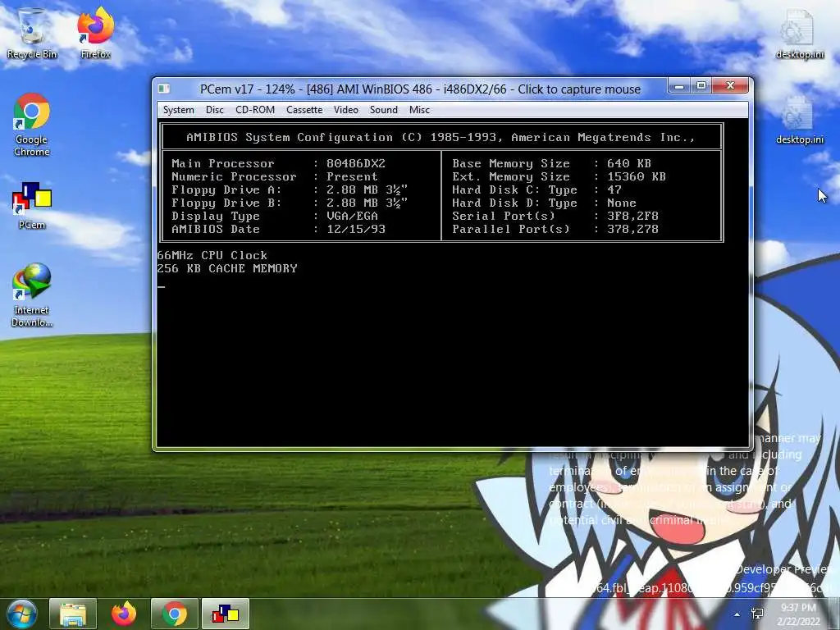The width and height of the screenshot is (840, 630).
Task: Open File Explorer from the taskbar
Action: pyautogui.click(x=73, y=614)
